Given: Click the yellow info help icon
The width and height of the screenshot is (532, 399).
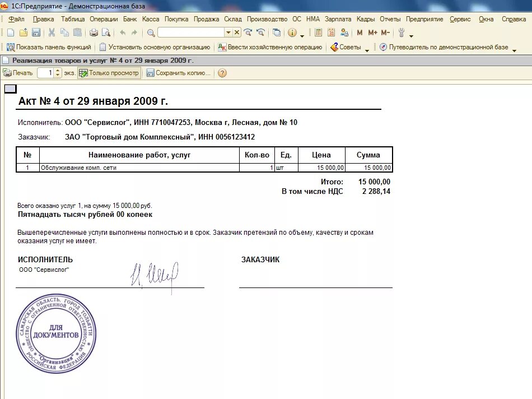Looking at the screenshot, I should tap(292, 33).
